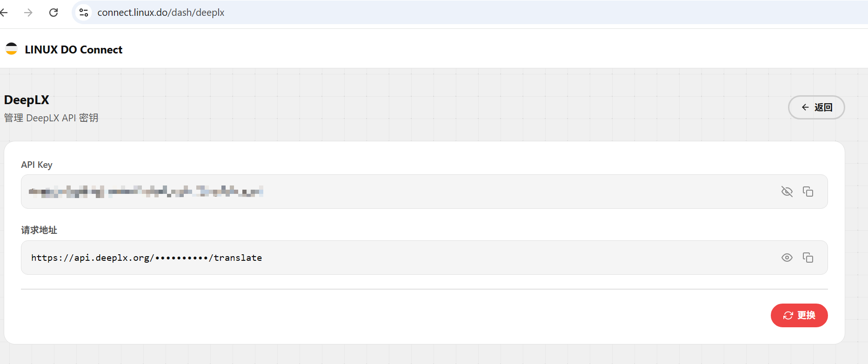
Task: Go back using the 返回 button
Action: point(816,107)
